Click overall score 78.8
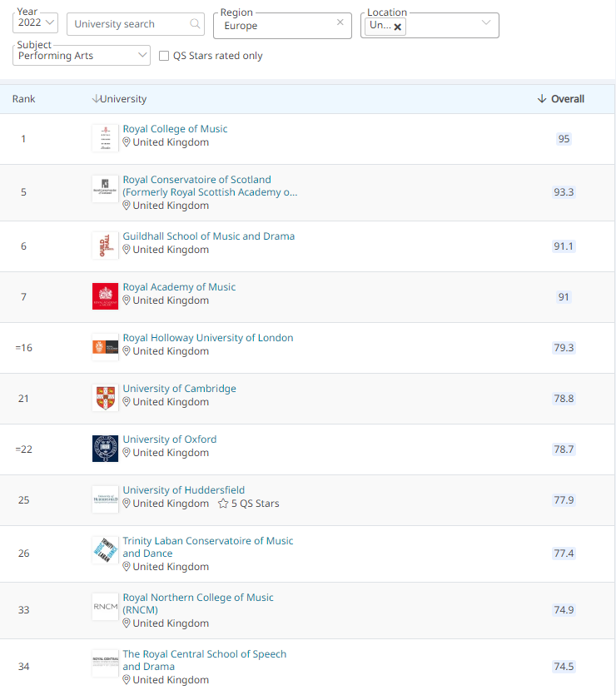This screenshot has height=695, width=616. coord(564,399)
